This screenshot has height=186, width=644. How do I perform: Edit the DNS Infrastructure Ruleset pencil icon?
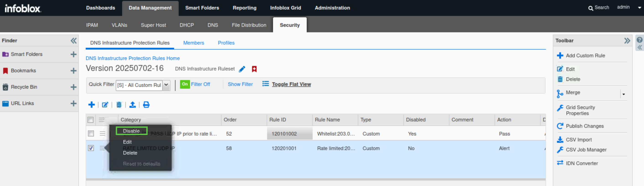(x=242, y=69)
